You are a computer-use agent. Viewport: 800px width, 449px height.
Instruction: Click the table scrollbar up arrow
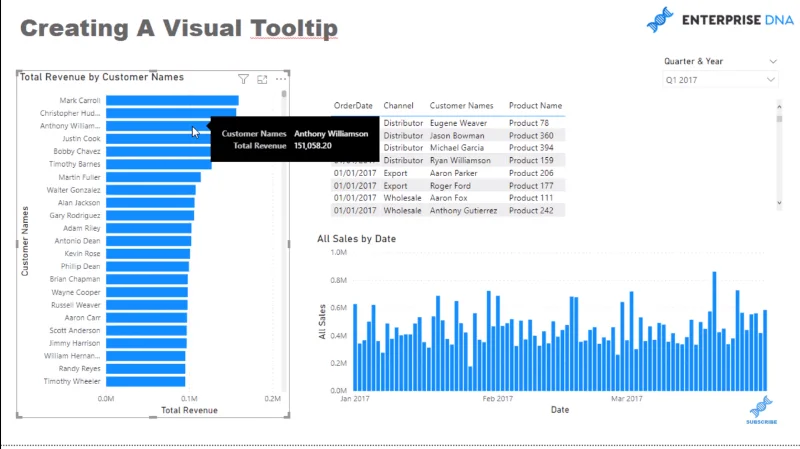click(x=779, y=107)
